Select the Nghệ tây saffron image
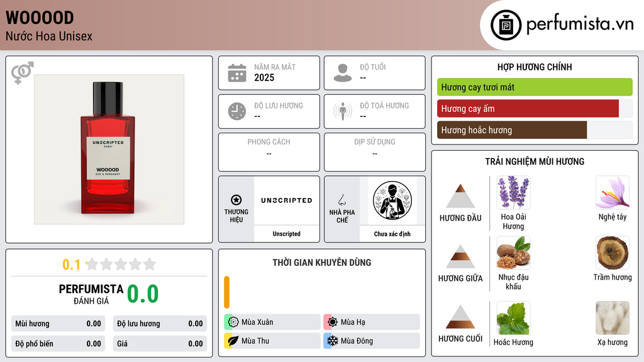644x362 pixels. coord(613,192)
